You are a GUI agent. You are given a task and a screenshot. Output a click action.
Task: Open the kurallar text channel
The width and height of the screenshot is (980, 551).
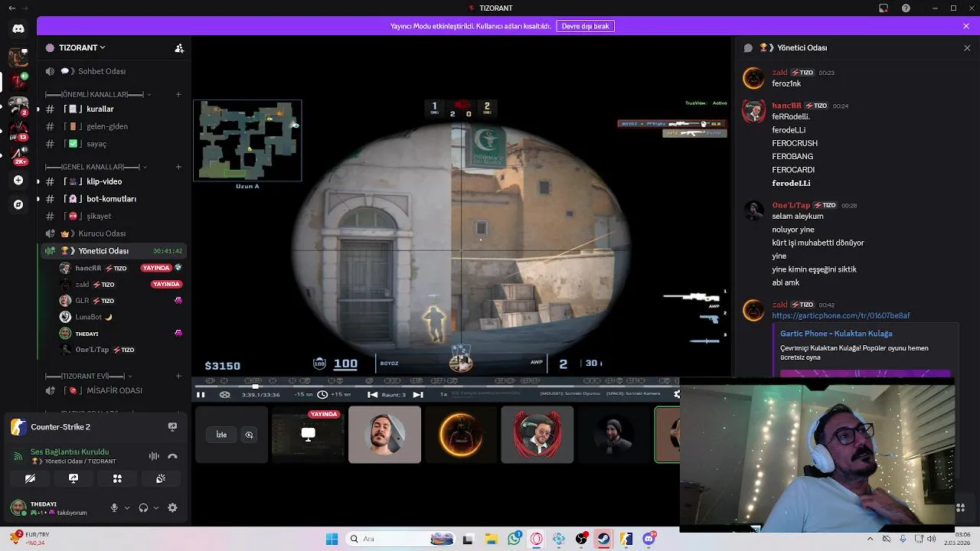tap(114, 109)
